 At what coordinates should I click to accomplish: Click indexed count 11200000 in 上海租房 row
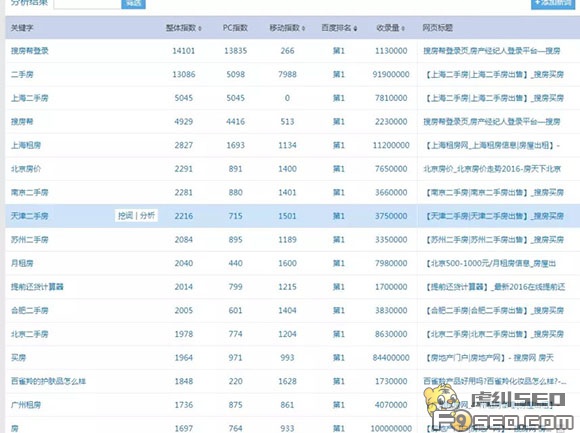pyautogui.click(x=391, y=145)
